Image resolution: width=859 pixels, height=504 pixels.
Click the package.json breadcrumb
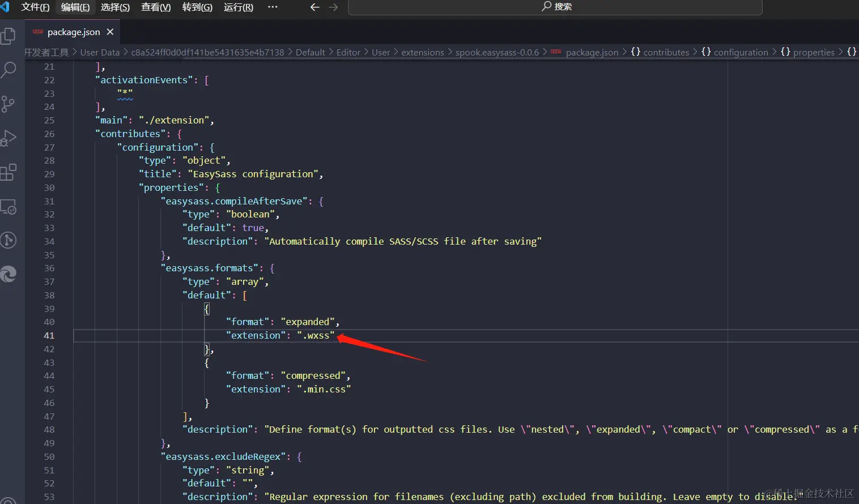point(592,52)
